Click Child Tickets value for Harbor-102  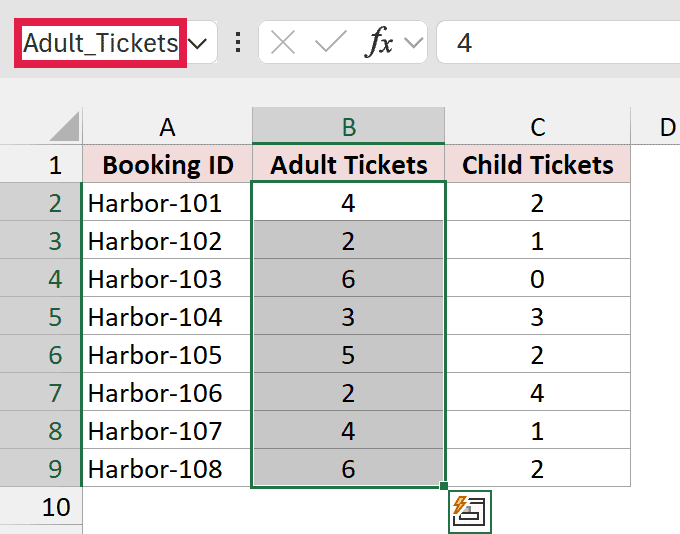pyautogui.click(x=538, y=240)
